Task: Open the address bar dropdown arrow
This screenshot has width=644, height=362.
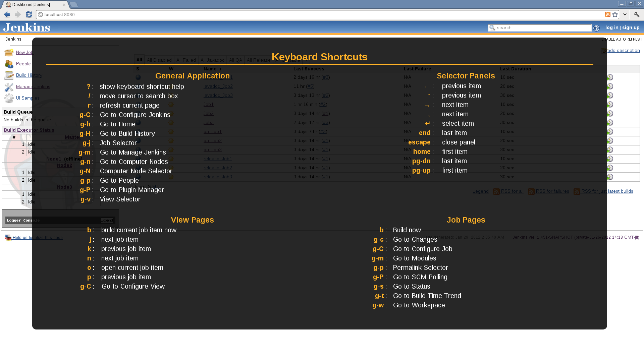Action: pos(625,14)
